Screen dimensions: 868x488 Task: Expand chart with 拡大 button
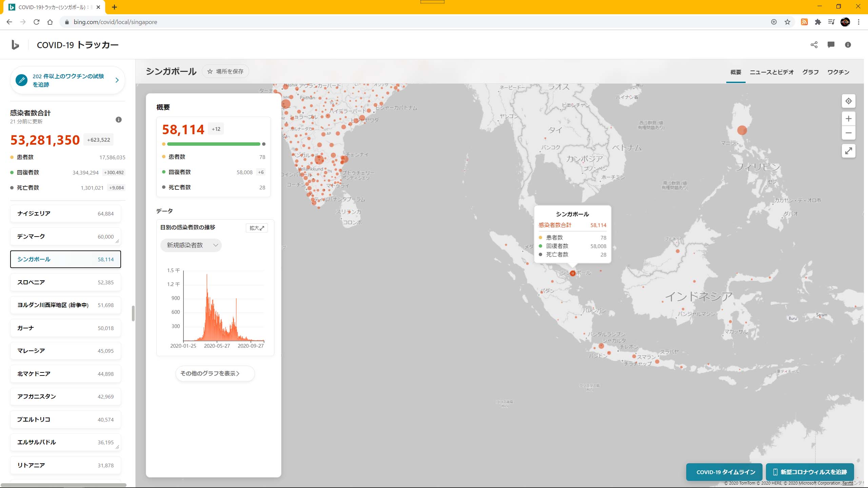click(257, 228)
